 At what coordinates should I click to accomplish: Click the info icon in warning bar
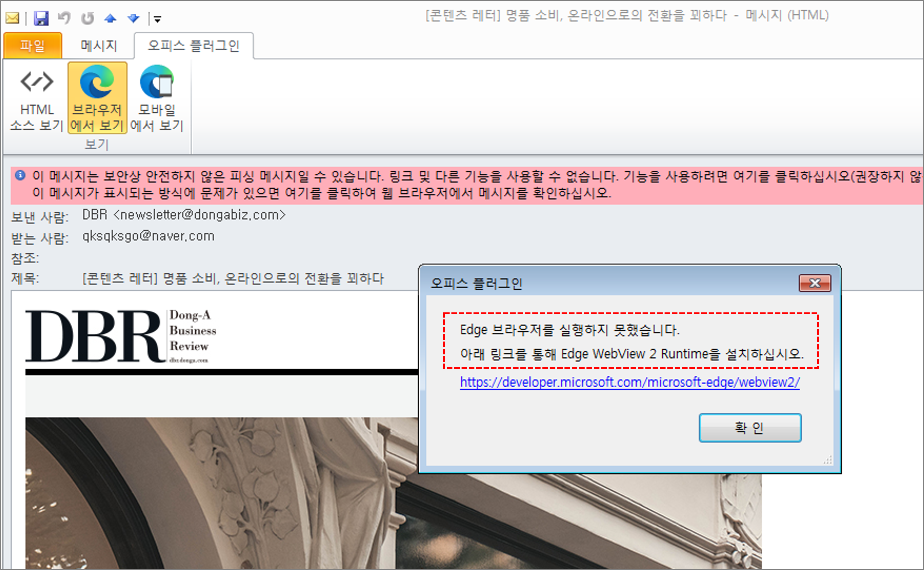click(20, 175)
